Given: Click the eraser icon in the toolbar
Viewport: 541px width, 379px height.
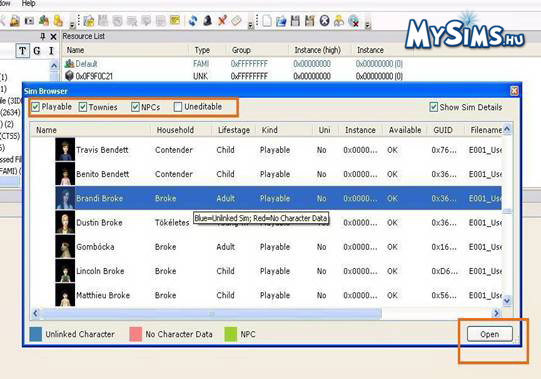Looking at the screenshot, I should (236, 21).
